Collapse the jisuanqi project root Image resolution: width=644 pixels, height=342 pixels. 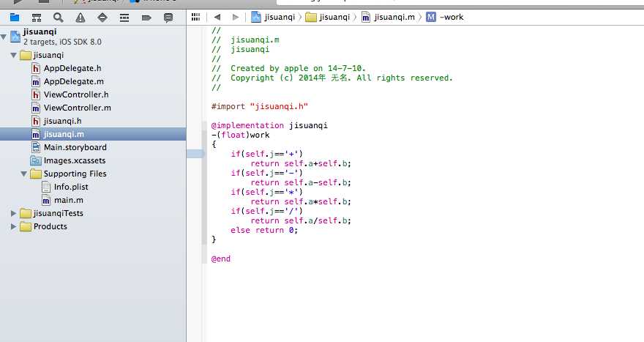[x=4, y=37]
